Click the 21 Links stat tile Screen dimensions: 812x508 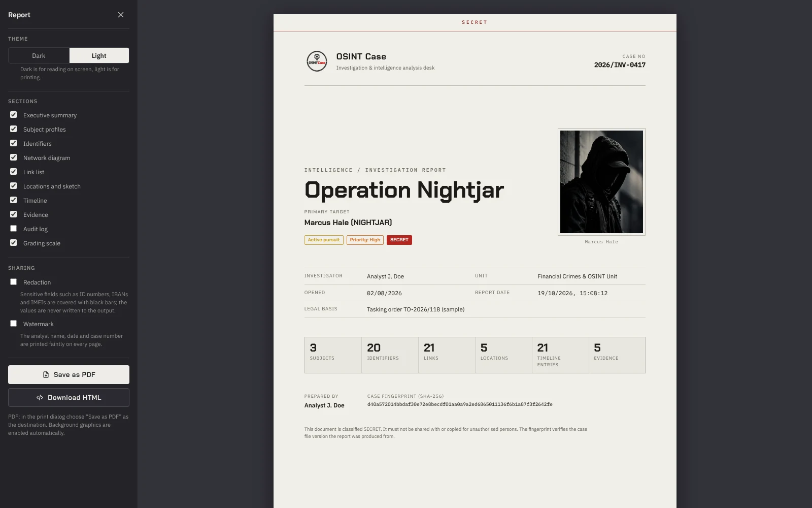447,355
